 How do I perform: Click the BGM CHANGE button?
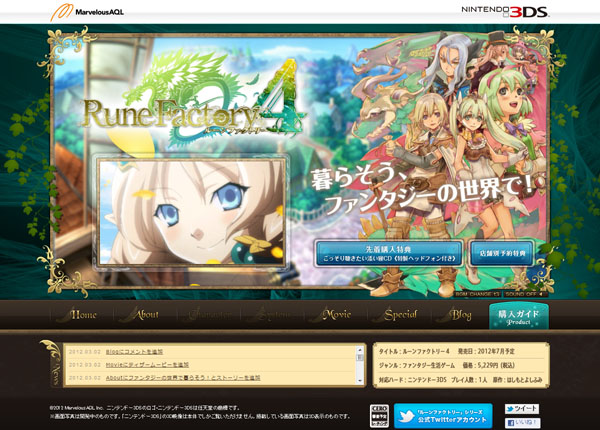tap(478, 294)
